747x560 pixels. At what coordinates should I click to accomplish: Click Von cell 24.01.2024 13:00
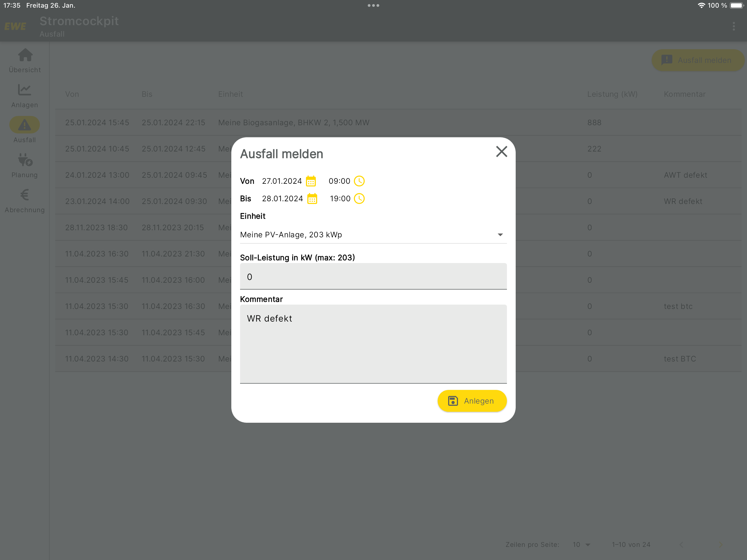pos(97,175)
